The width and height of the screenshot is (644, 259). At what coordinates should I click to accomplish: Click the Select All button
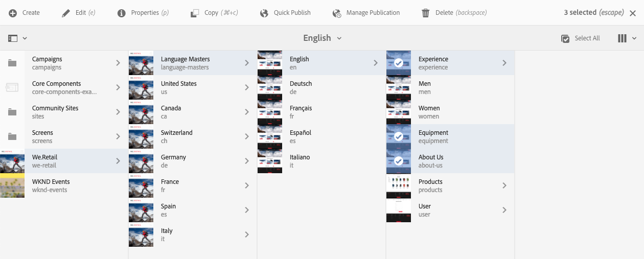pyautogui.click(x=580, y=38)
